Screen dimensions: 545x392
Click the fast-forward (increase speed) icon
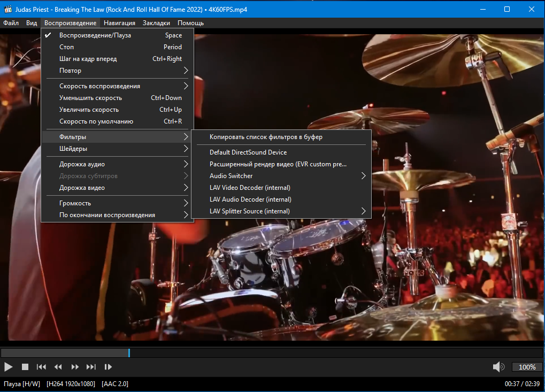pyautogui.click(x=75, y=367)
